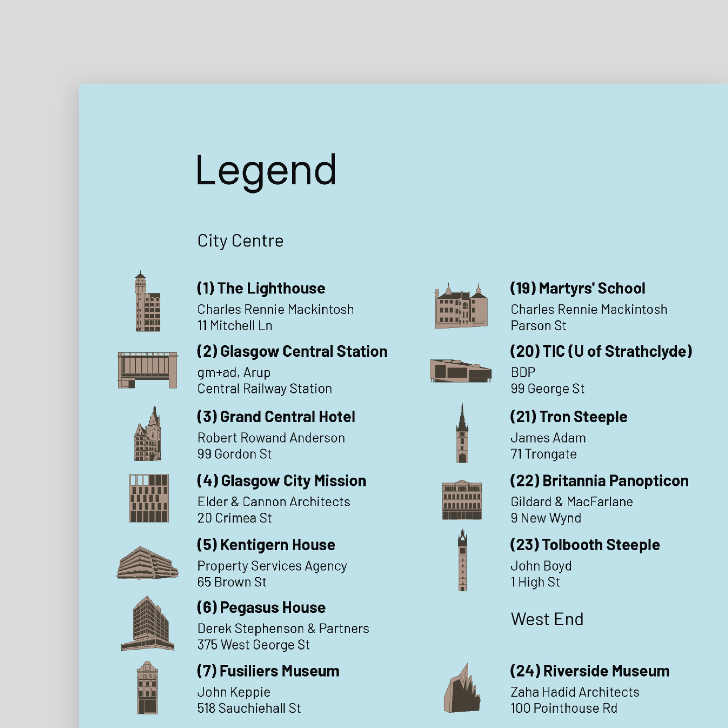Image resolution: width=728 pixels, height=728 pixels.
Task: Click the Tron Steeple spire icon
Action: coord(462,433)
